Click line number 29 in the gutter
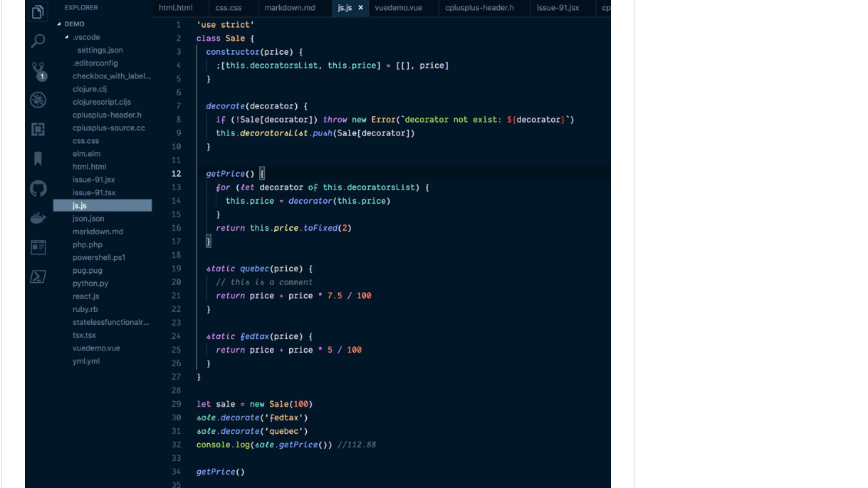The image size is (868, 488). coord(176,404)
